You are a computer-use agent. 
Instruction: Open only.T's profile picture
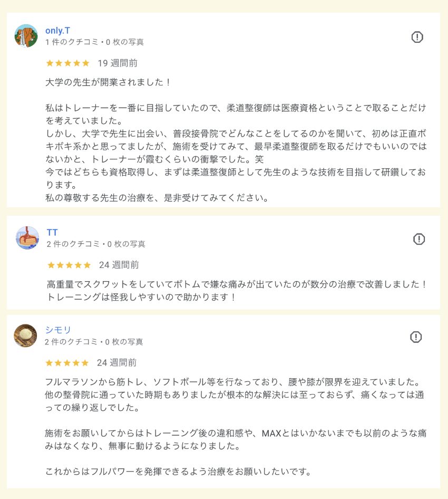(x=26, y=36)
